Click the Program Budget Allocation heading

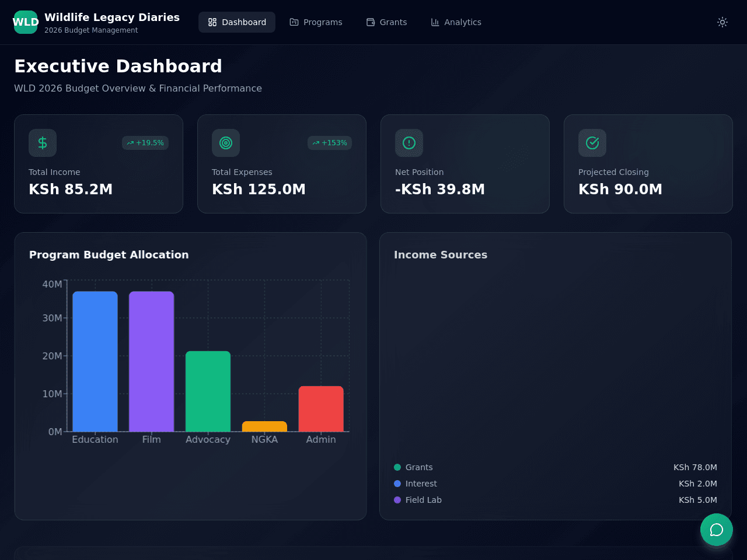point(109,255)
